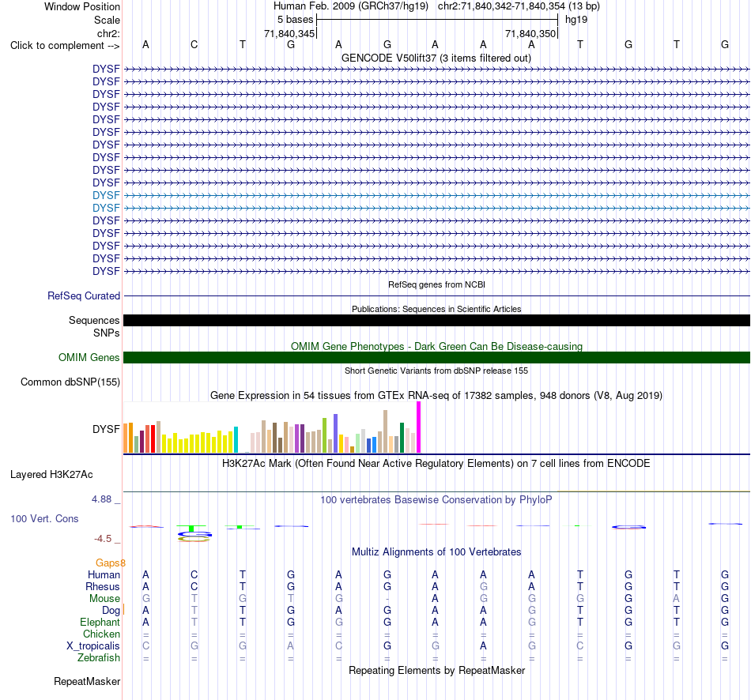
Task: Click the 'Scale' track label
Action: (x=107, y=20)
